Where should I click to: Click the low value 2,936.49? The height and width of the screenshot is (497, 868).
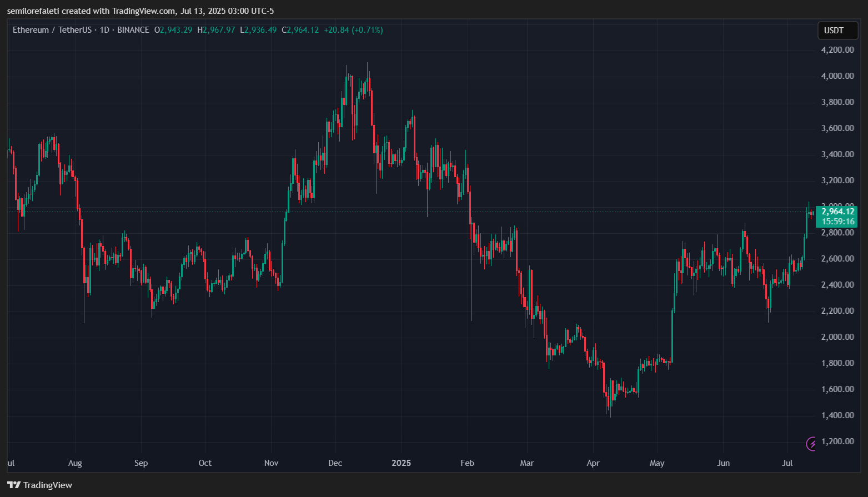point(260,30)
